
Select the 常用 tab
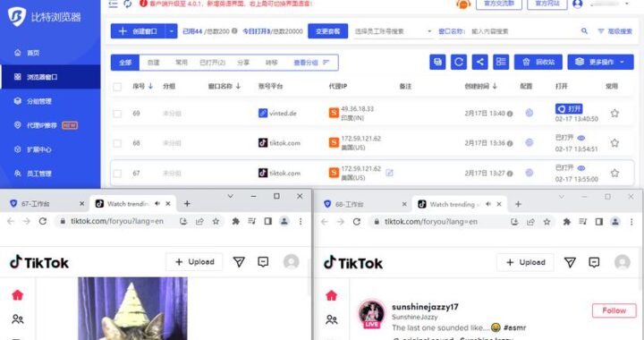pos(181,63)
